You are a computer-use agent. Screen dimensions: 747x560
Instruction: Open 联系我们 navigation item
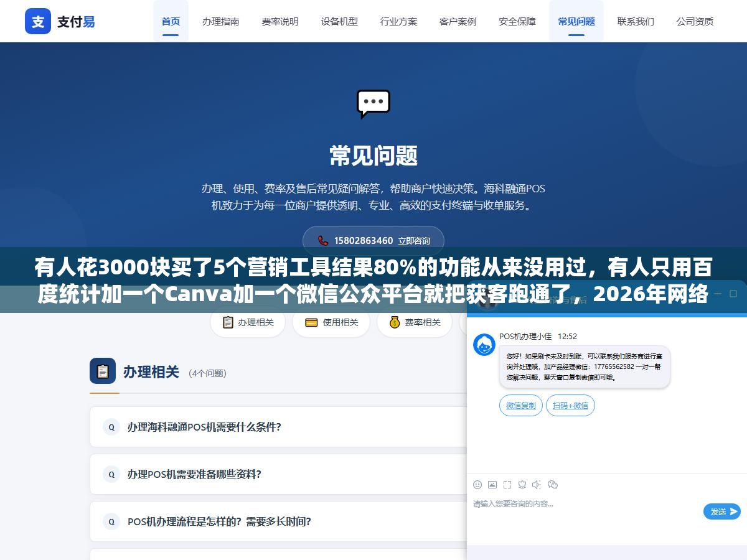tap(636, 21)
